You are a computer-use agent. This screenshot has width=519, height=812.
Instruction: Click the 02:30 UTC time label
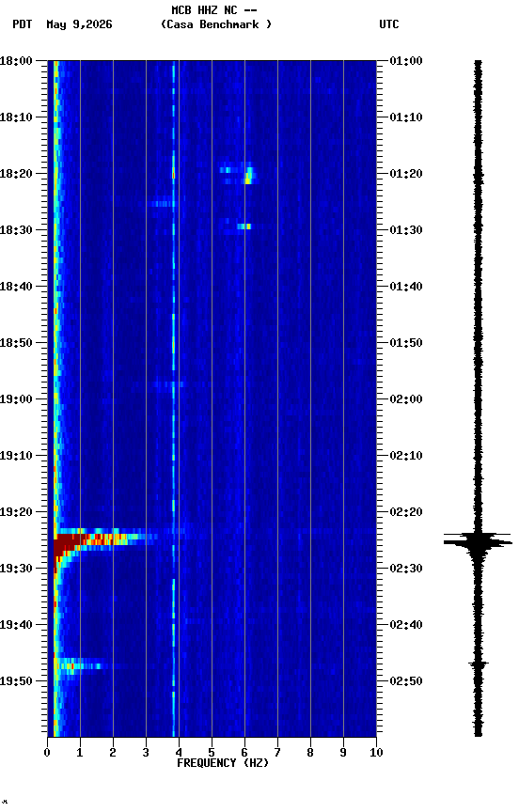pyautogui.click(x=406, y=569)
